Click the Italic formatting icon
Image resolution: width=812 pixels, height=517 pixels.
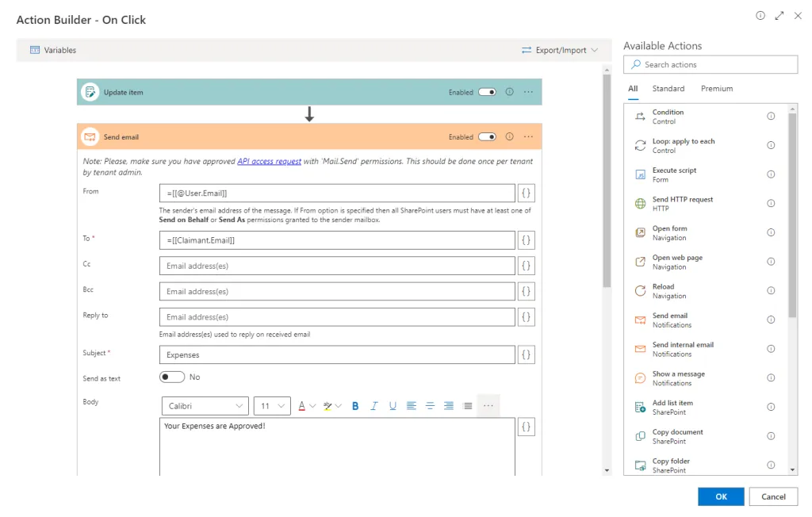point(373,406)
